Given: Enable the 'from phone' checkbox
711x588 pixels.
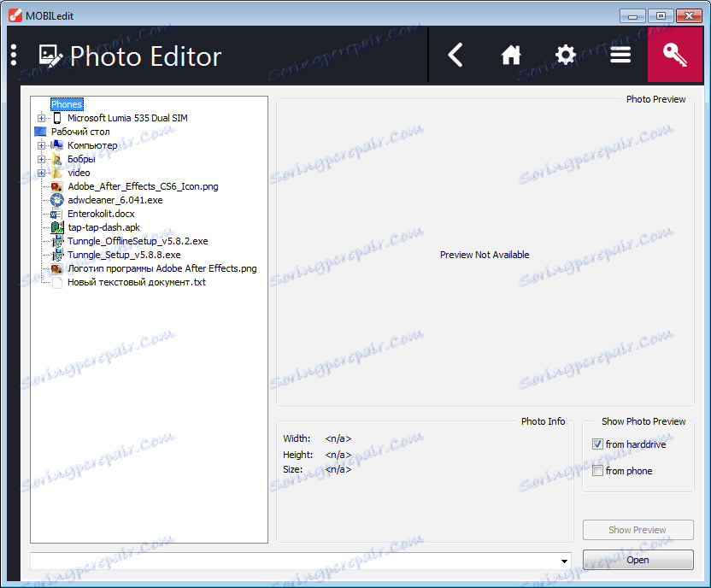Looking at the screenshot, I should point(597,471).
